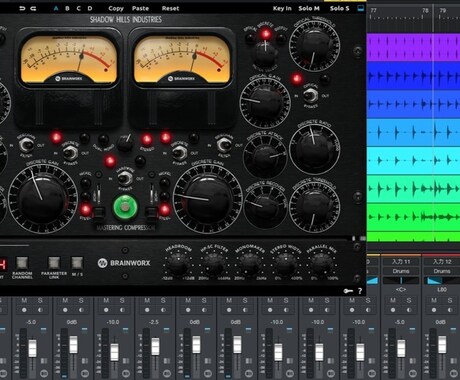Select preset slot C
Image resolution: width=460 pixels, height=380 pixels.
pos(79,8)
